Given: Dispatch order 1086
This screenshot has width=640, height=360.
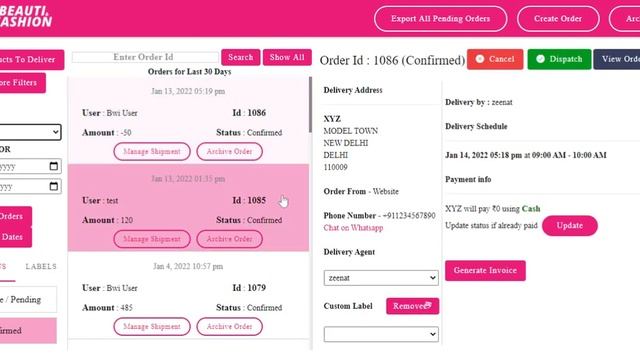Looking at the screenshot, I should [x=559, y=59].
